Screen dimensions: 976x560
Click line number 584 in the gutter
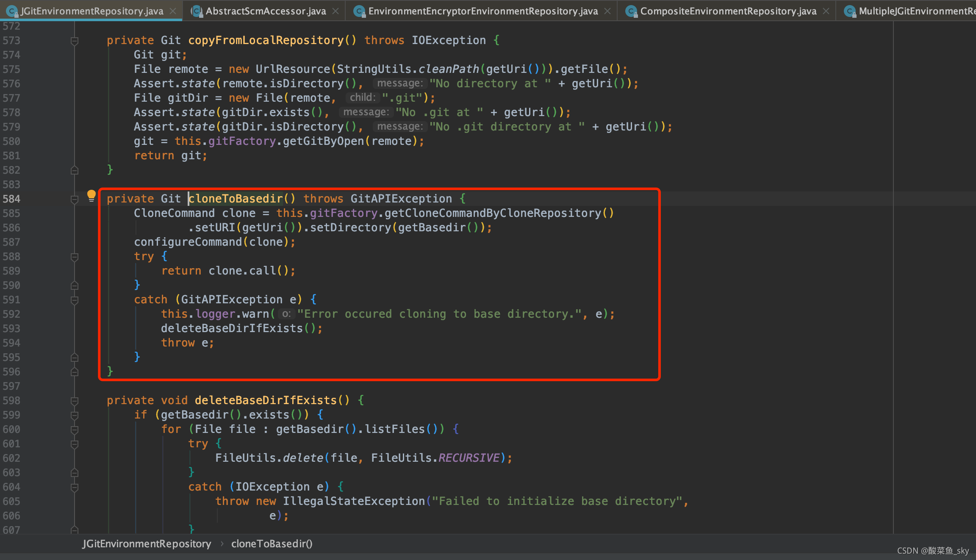11,199
